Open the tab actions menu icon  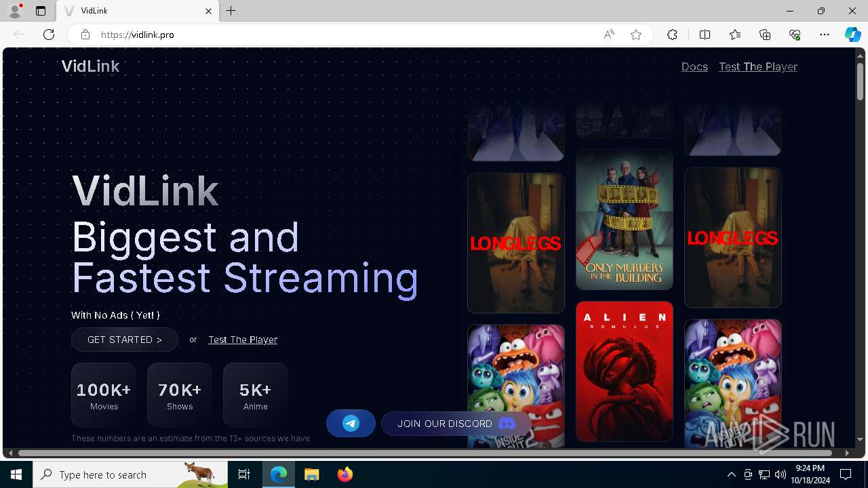coord(41,11)
